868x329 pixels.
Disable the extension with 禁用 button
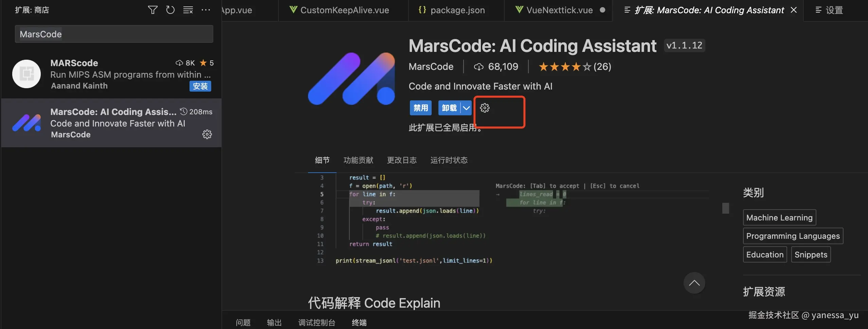click(421, 108)
